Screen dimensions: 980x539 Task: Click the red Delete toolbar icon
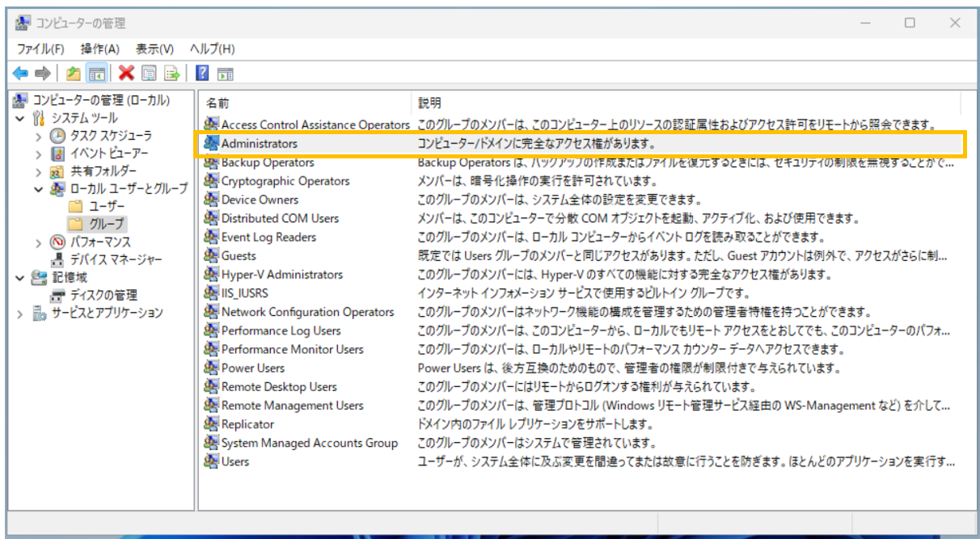(126, 74)
